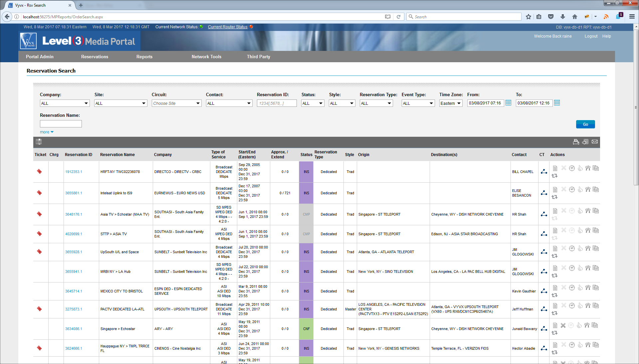639x364 pixels.
Task: Open the Site dropdown filter
Action: [120, 103]
